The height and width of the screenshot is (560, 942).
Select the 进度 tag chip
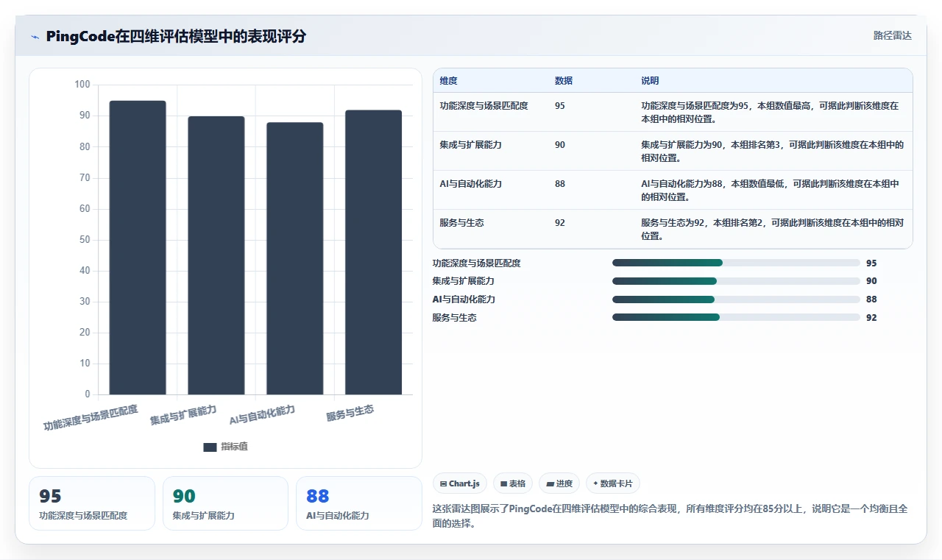pos(559,483)
